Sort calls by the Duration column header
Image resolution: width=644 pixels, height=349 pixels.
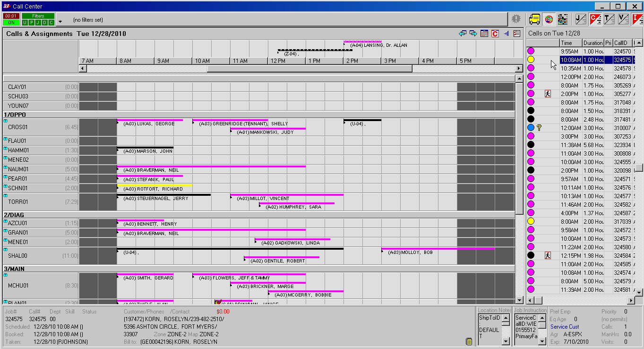[x=592, y=43]
